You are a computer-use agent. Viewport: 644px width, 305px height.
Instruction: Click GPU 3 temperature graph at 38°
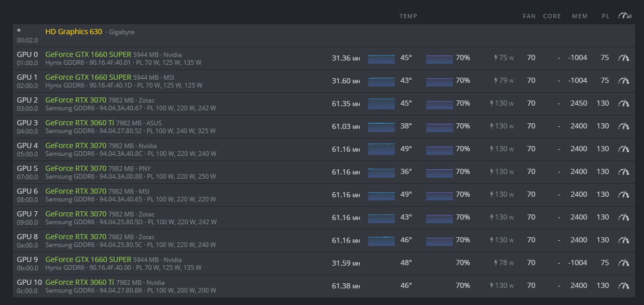point(381,126)
